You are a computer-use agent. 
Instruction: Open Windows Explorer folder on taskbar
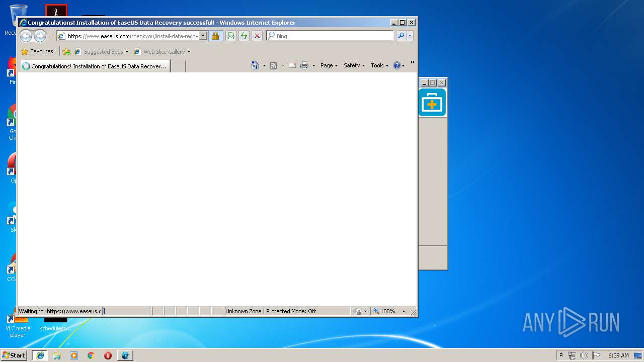tap(57, 355)
